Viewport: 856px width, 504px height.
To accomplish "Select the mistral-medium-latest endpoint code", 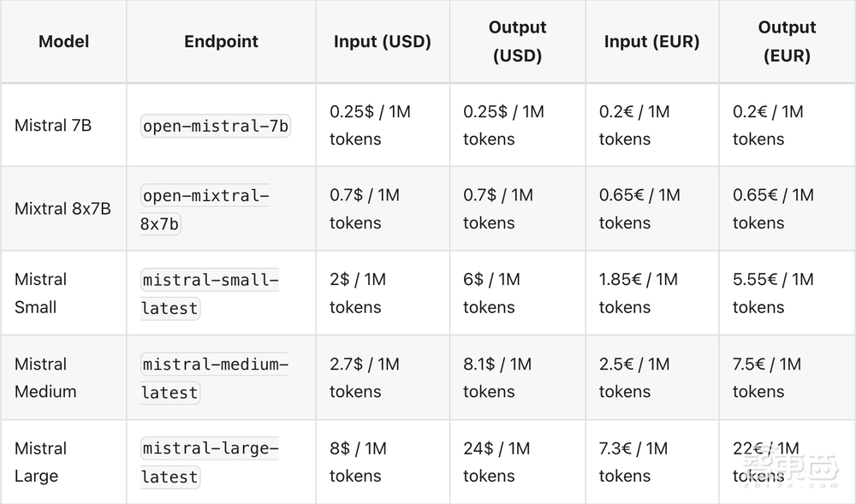I will point(214,377).
